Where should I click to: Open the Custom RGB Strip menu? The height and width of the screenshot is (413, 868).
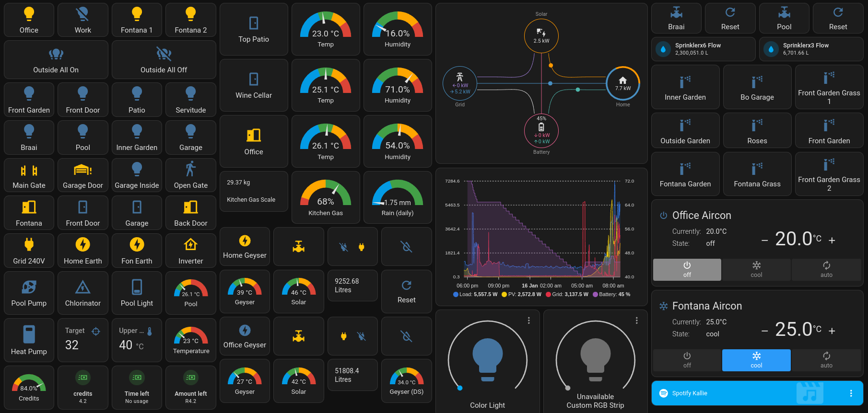pos(636,321)
